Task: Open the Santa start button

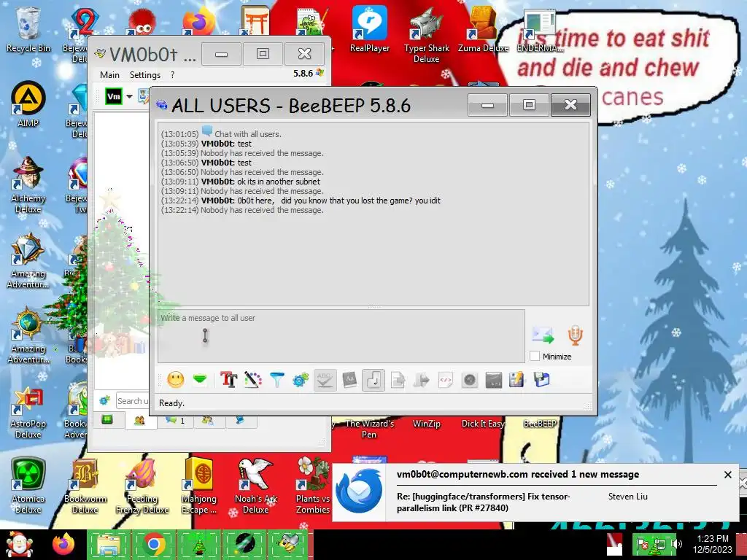Action: (20, 545)
